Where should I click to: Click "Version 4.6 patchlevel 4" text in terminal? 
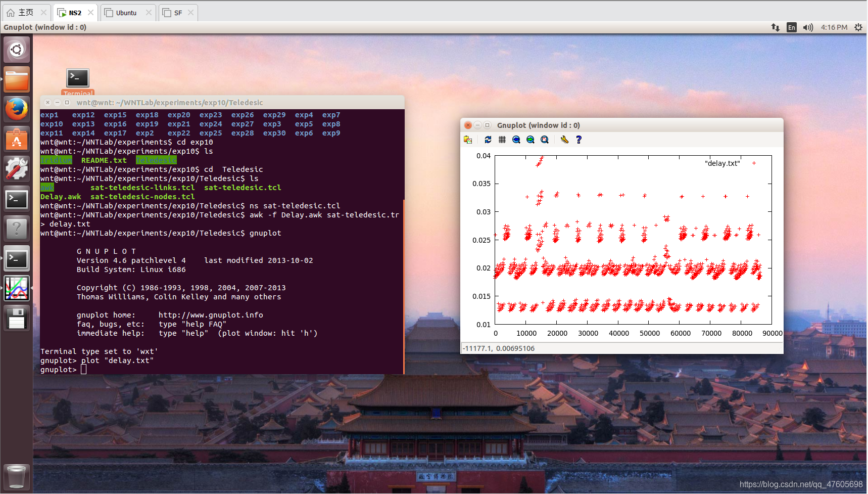[131, 260]
